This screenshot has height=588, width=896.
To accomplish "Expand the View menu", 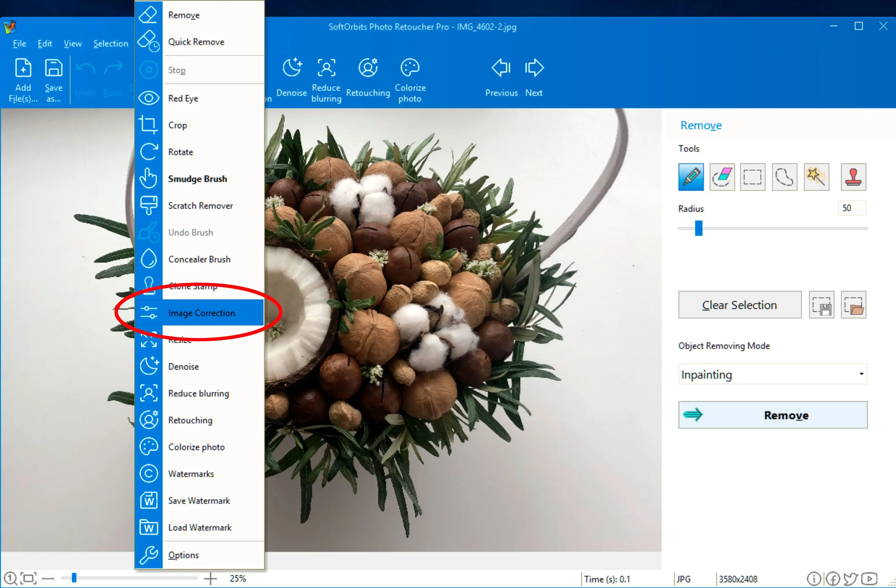I will (72, 43).
